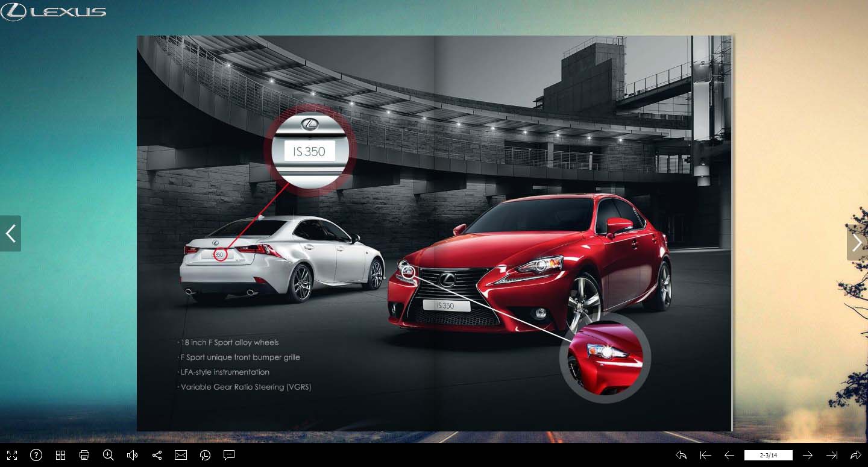Start auto flip with the clock-play icon

pos(205,455)
